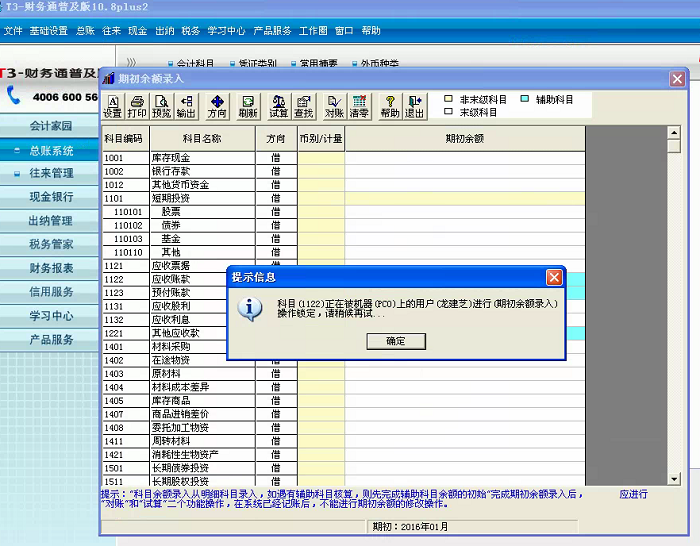The height and width of the screenshot is (546, 700).
Task: Run the 试算 trial balance icon
Action: [279, 107]
